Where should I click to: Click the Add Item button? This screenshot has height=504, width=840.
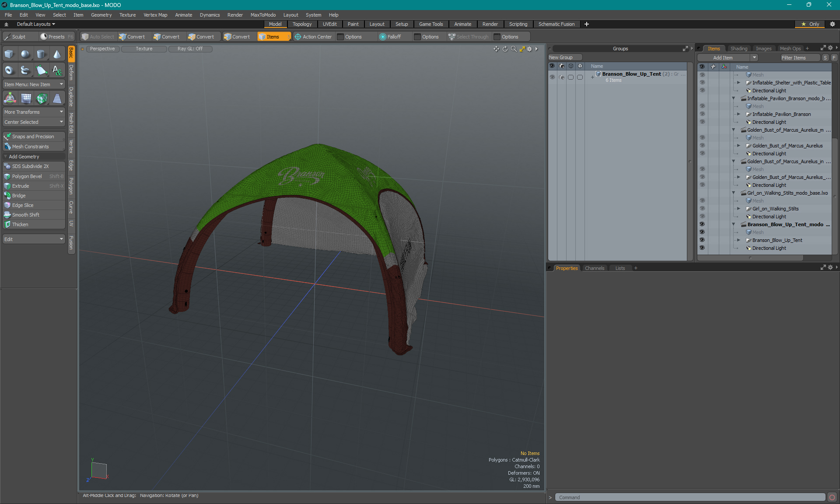(x=723, y=58)
